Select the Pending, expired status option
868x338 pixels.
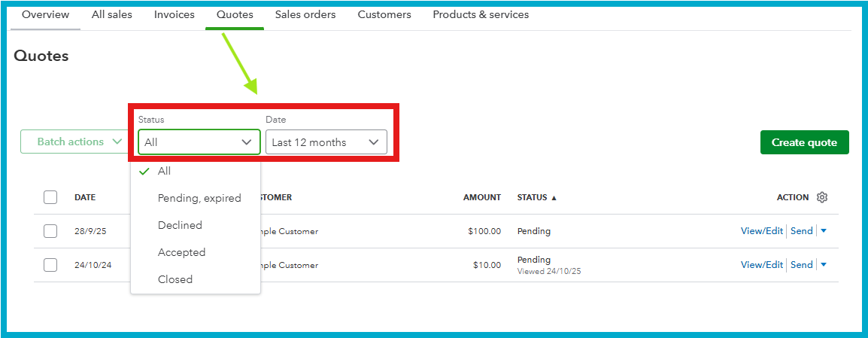(199, 198)
